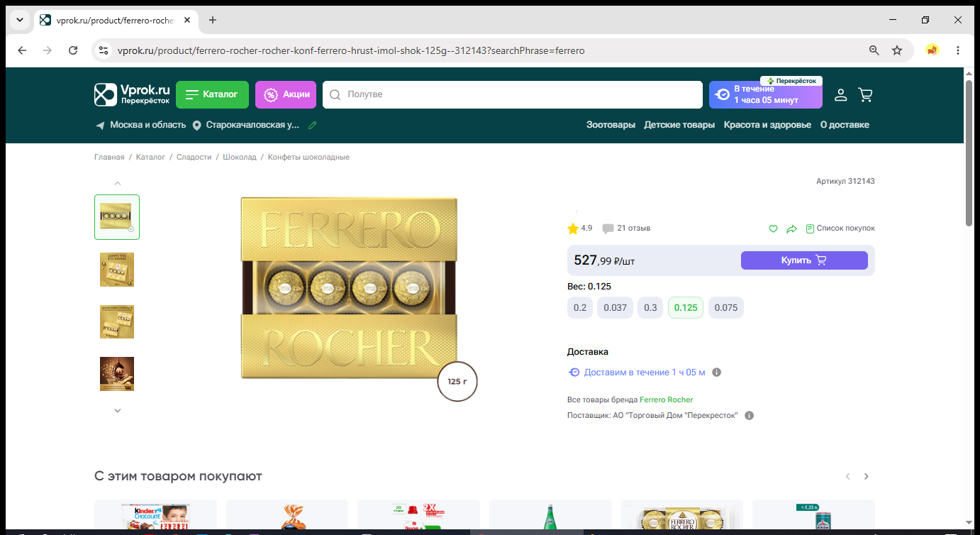Image resolution: width=980 pixels, height=535 pixels.
Task: Click the info icon beside supplier name
Action: (750, 416)
